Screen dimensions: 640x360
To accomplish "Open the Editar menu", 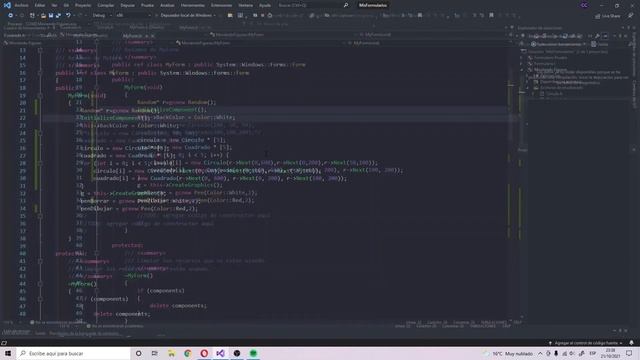I will click(40, 5).
